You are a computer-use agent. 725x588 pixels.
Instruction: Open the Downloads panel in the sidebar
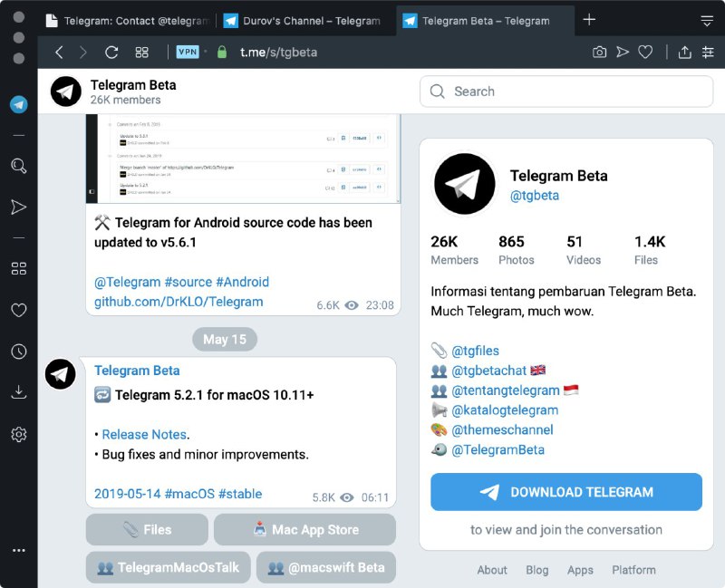click(18, 391)
